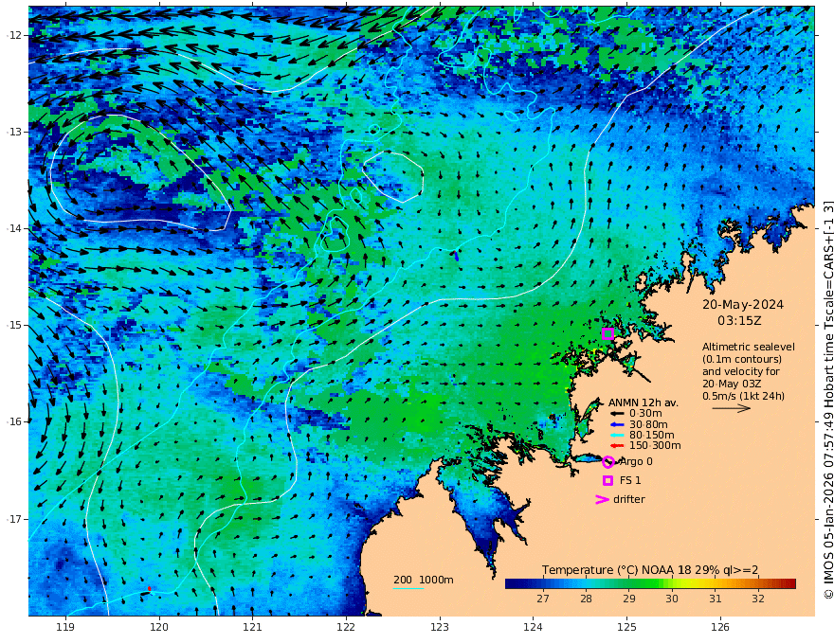Click the 119 longitude axis label
The image size is (834, 644).
tap(65, 628)
